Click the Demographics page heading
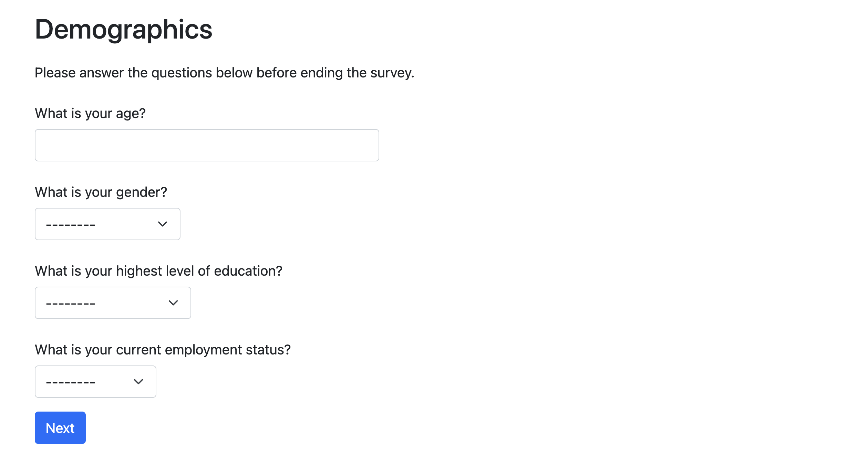Screen dimensions: 868x457 tap(123, 30)
